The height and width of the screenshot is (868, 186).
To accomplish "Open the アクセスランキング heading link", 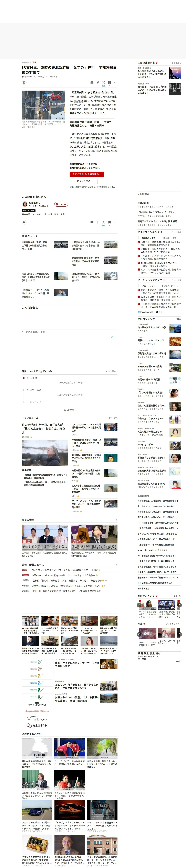I will pyautogui.click(x=150, y=232).
